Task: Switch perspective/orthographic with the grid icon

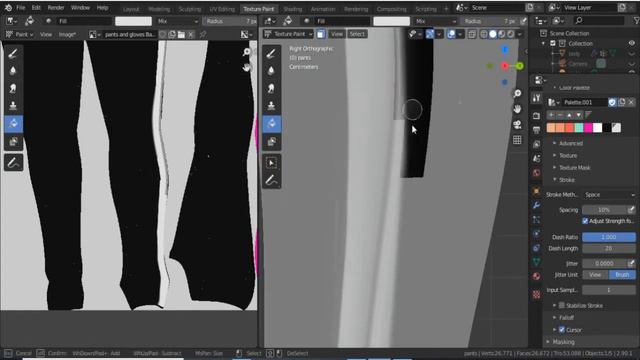Action: pos(517,140)
